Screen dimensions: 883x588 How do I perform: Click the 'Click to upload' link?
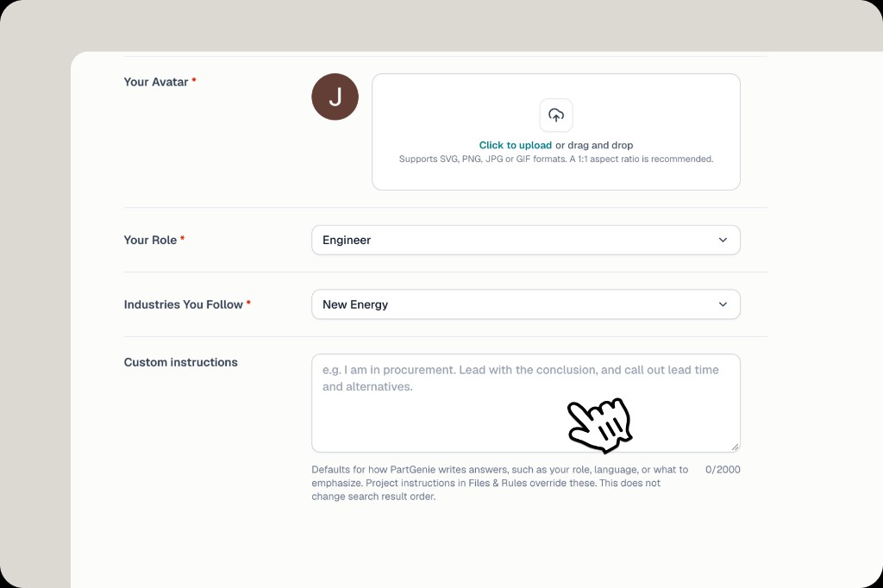pyautogui.click(x=516, y=146)
